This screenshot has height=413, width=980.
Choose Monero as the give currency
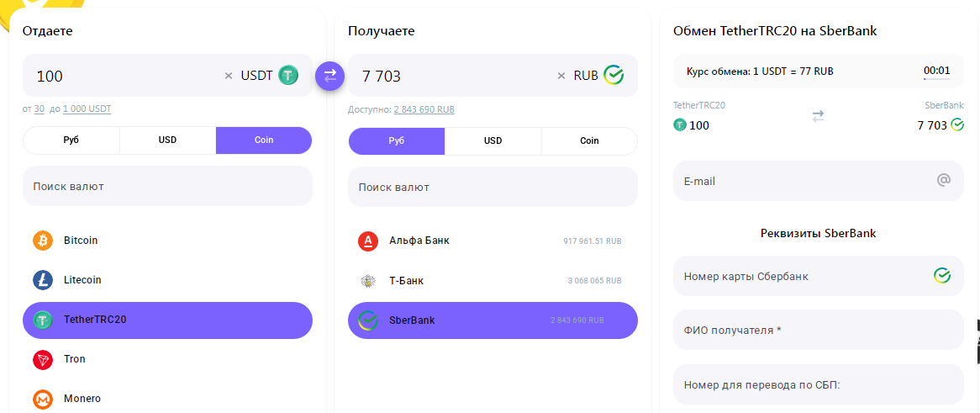167,399
